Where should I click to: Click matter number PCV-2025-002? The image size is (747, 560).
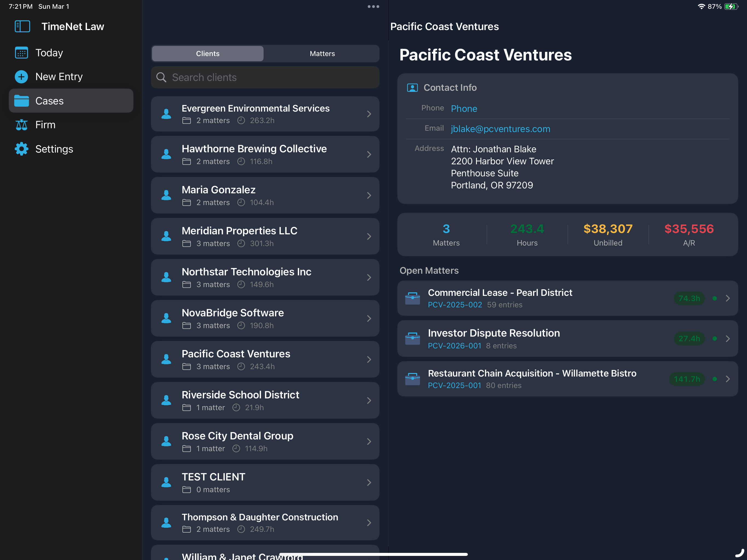455,305
